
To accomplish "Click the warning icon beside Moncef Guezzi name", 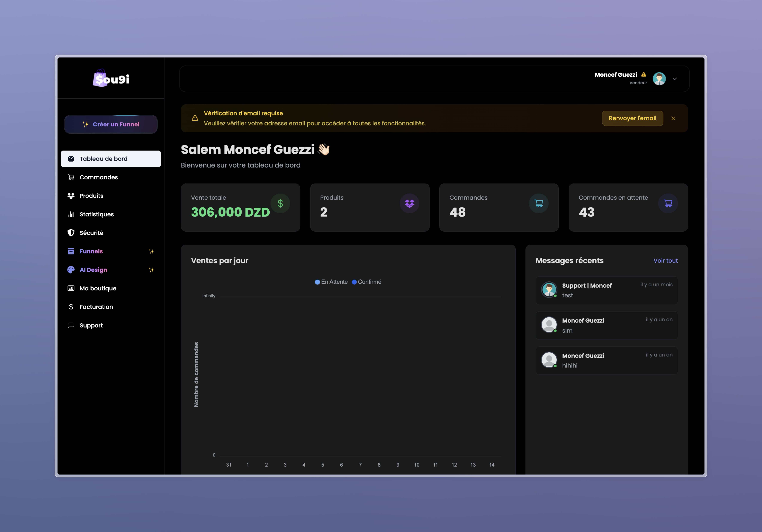I will click(644, 75).
